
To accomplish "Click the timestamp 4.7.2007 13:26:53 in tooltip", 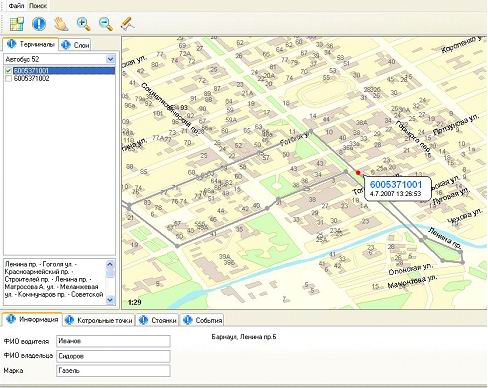I will point(395,194).
